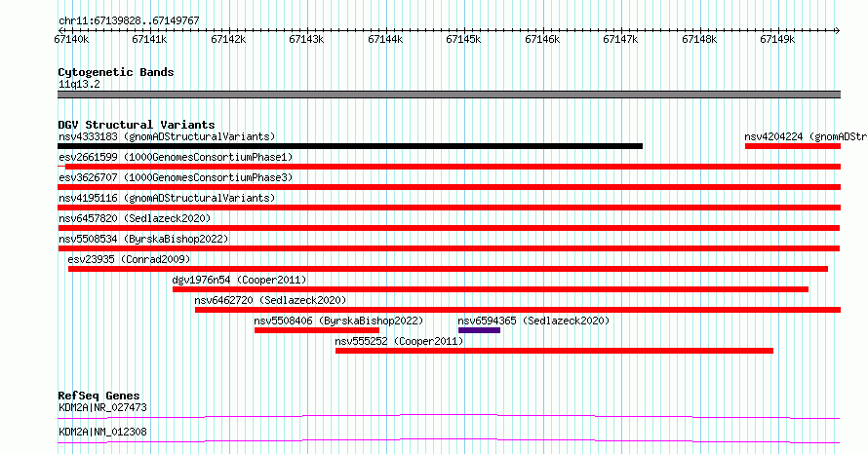The width and height of the screenshot is (868, 454).
Task: Open the esv3626707 (1000GenomesConsortiumPhase3) label
Action: pos(176,177)
